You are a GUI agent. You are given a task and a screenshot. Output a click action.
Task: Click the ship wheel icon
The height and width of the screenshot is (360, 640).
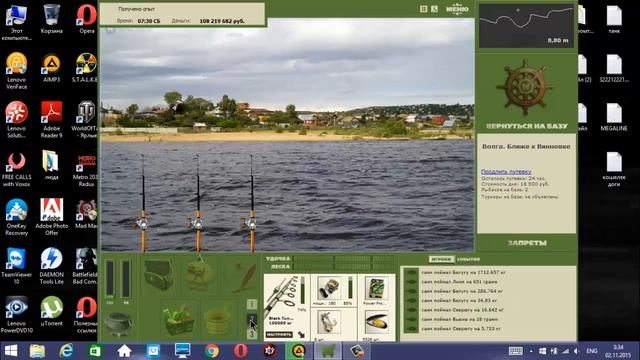tap(525, 87)
